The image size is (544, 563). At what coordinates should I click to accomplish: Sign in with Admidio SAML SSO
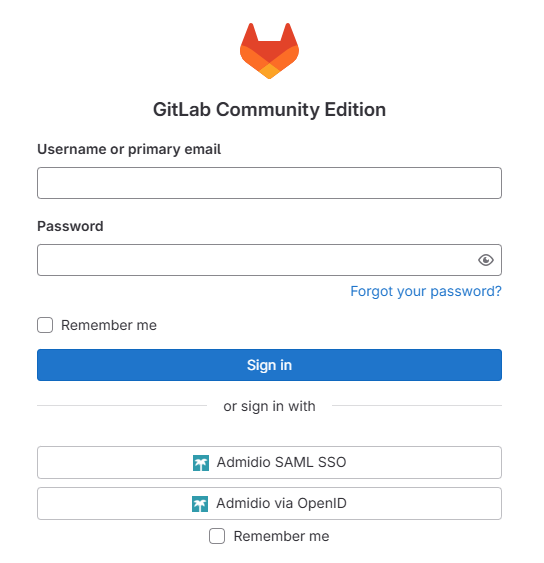tap(269, 462)
